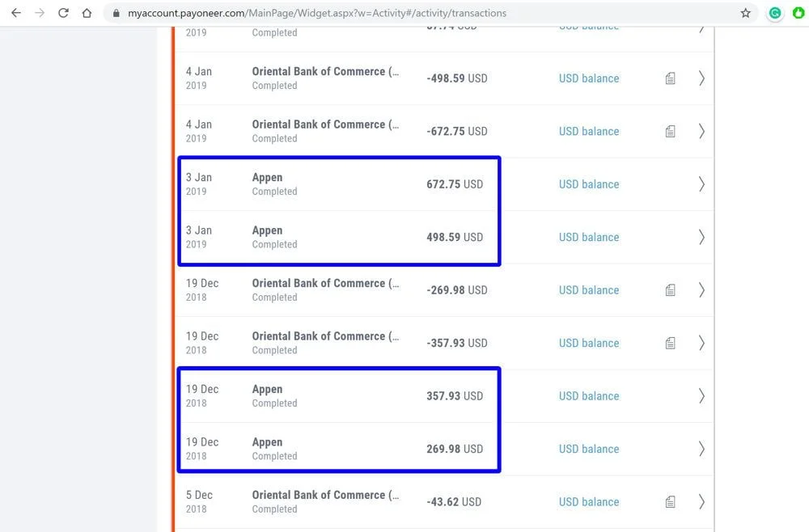Expand the 19 Dec Appen 357.93 USD transaction
The width and height of the screenshot is (809, 532).
701,395
